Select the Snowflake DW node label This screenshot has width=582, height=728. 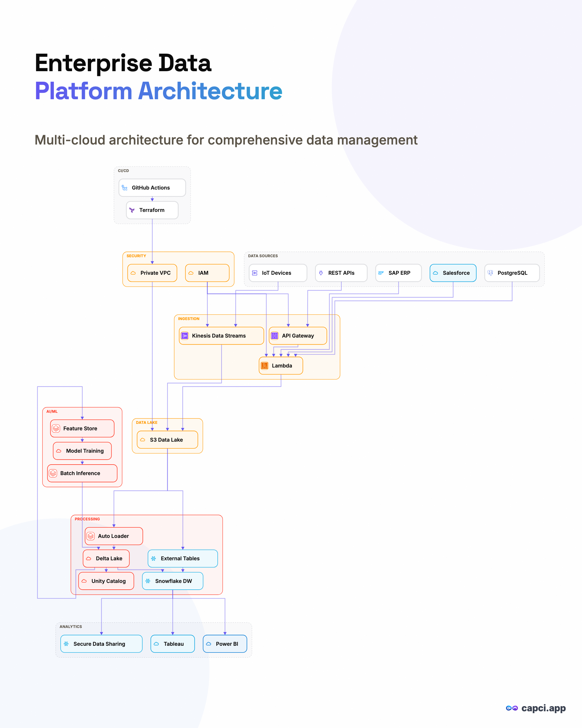pos(174,581)
